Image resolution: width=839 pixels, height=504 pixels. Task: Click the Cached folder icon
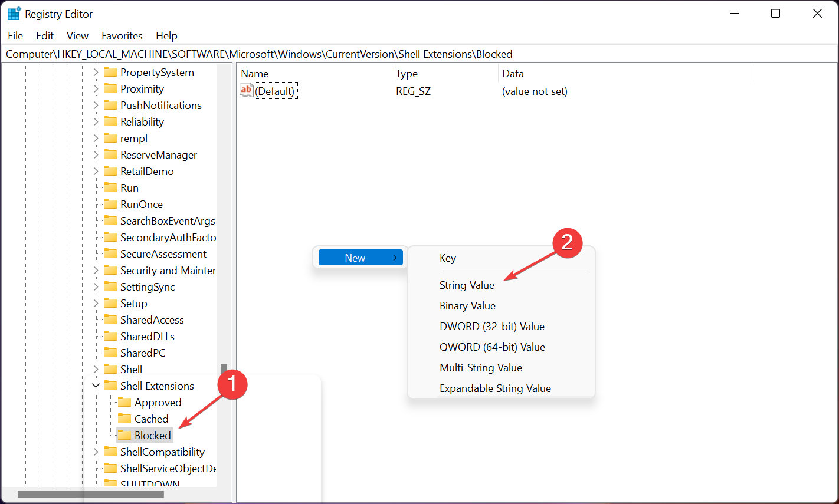(124, 419)
